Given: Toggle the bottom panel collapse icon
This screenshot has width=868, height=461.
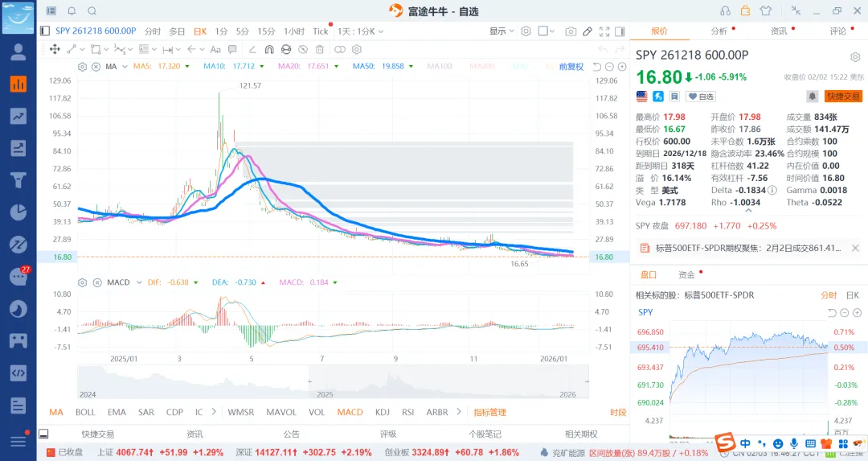Looking at the screenshot, I should click(43, 434).
